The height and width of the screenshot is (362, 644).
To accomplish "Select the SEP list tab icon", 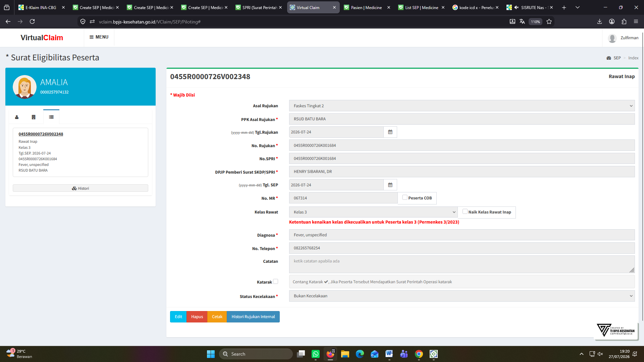I will click(x=51, y=117).
